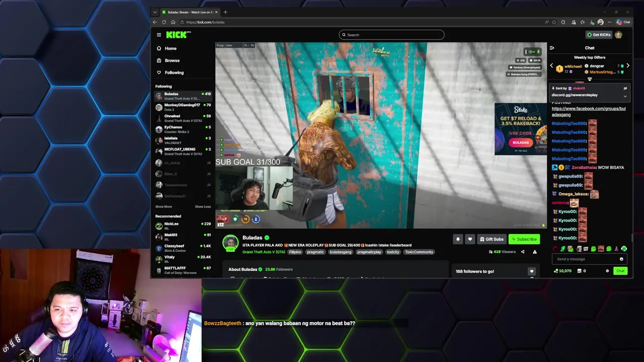Viewport: 644px width, 362px height.
Task: View the 10,070 KICKs balance
Action: click(562, 271)
